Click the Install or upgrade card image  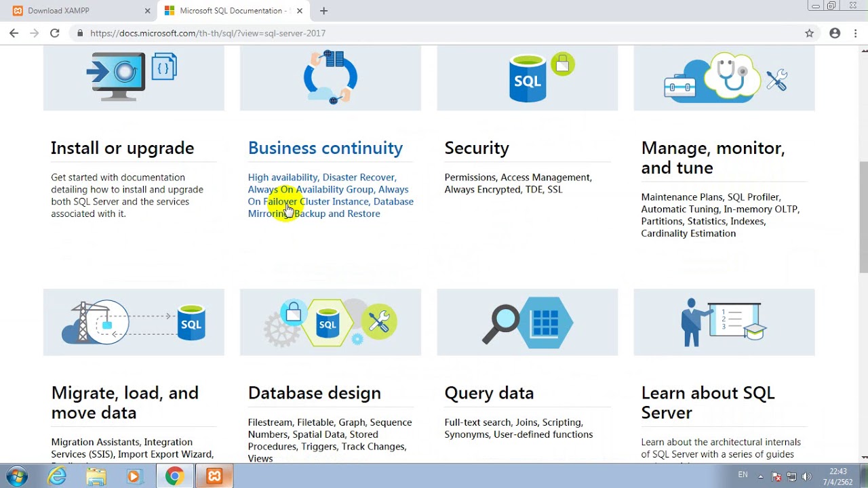(x=134, y=78)
